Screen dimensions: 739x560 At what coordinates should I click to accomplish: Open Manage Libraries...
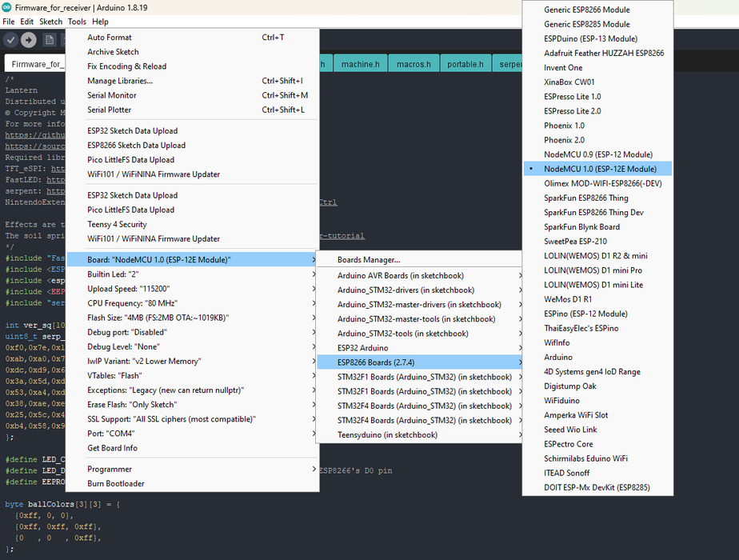point(193,81)
